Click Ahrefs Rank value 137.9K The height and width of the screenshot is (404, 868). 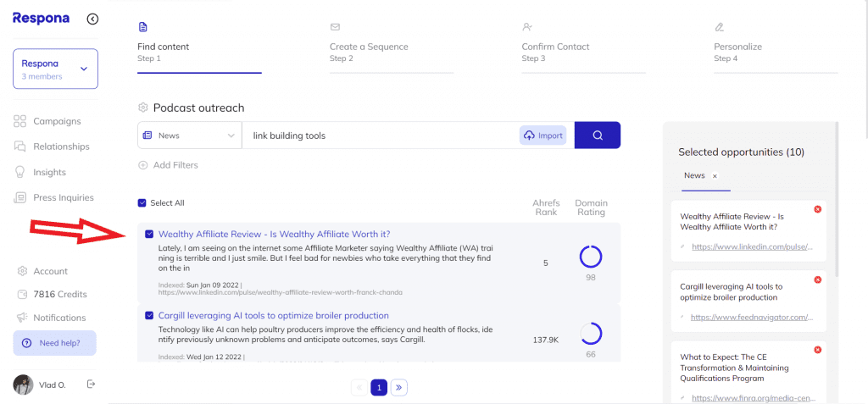[546, 340]
